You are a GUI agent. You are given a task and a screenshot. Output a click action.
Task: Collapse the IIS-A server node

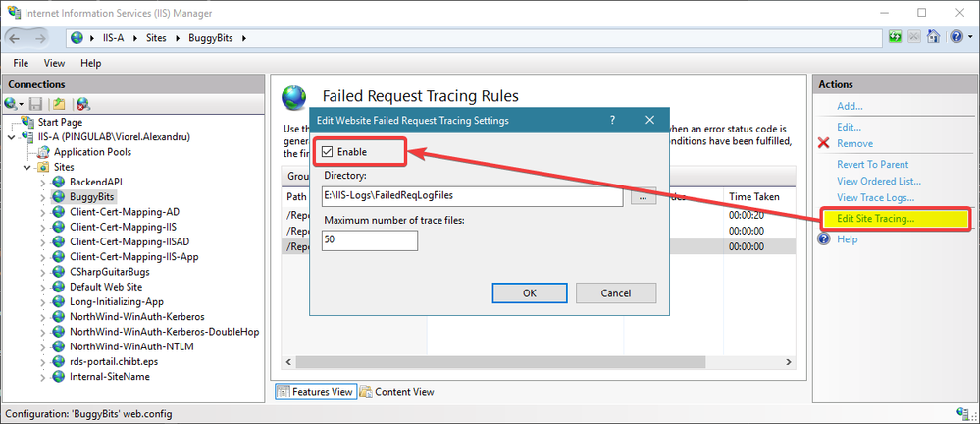[x=13, y=137]
